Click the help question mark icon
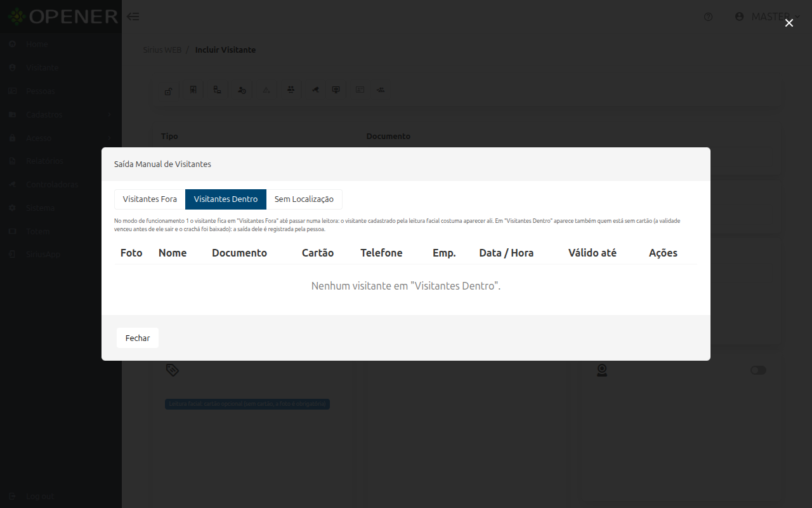Viewport: 812px width, 508px height. click(x=709, y=17)
